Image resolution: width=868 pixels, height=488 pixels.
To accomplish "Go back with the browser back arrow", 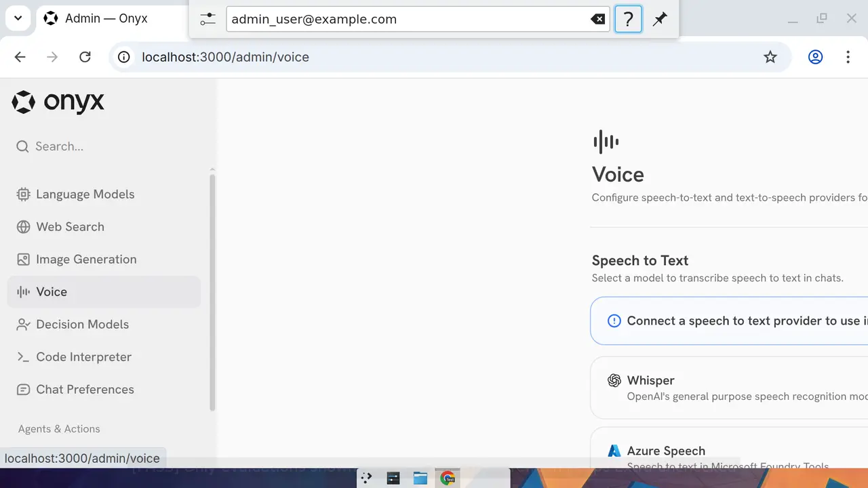I will click(x=20, y=57).
